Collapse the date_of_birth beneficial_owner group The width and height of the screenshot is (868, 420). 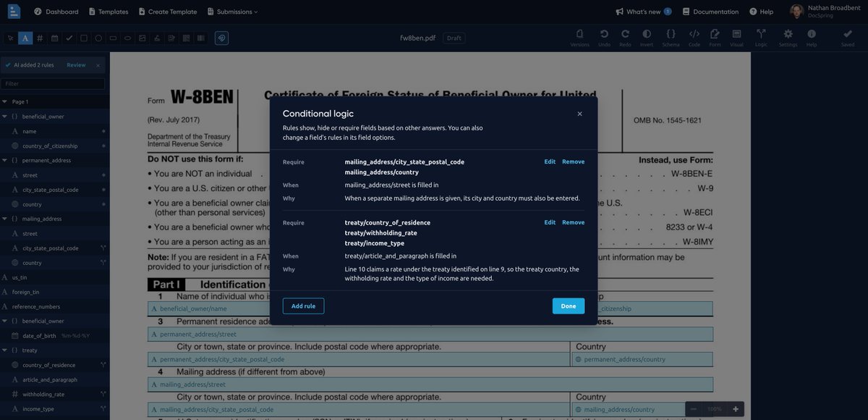pyautogui.click(x=5, y=321)
